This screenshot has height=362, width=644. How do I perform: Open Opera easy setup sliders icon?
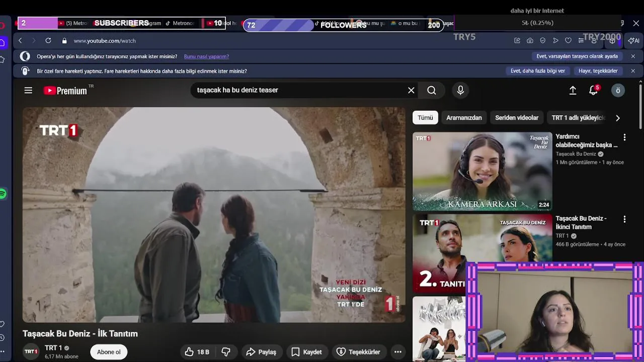click(581, 41)
